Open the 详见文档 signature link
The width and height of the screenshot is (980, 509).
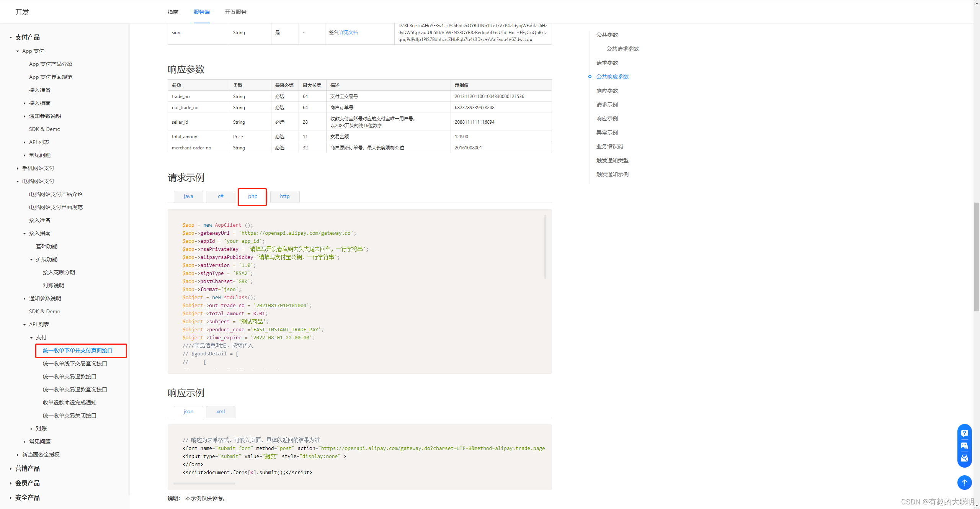pos(348,33)
